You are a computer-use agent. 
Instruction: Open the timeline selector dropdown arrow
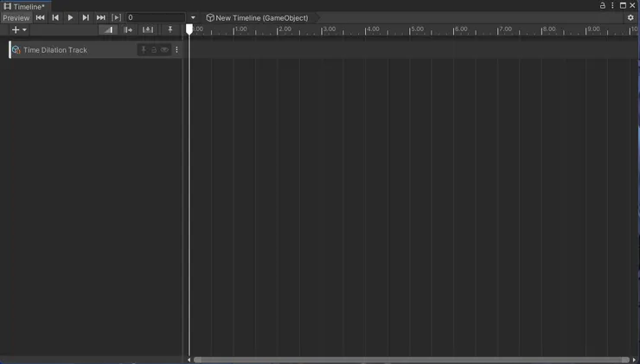click(x=193, y=17)
